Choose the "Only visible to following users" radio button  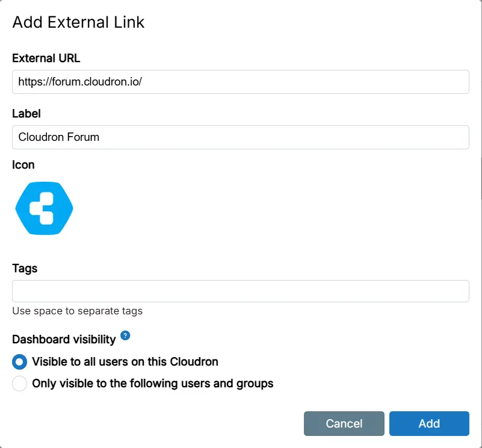pos(20,384)
